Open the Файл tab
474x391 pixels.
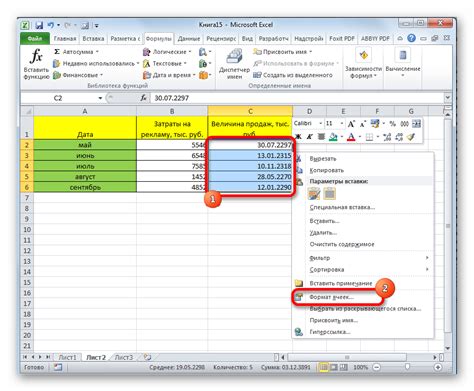35,39
